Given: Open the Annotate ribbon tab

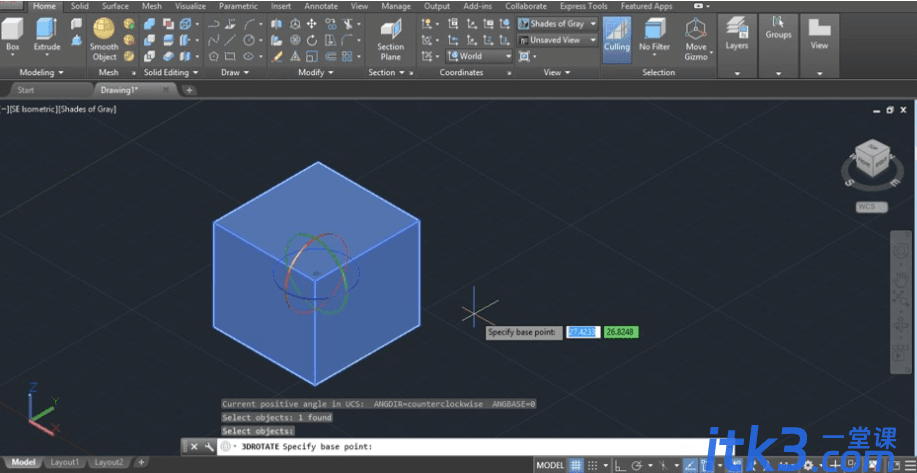Looking at the screenshot, I should click(x=321, y=6).
